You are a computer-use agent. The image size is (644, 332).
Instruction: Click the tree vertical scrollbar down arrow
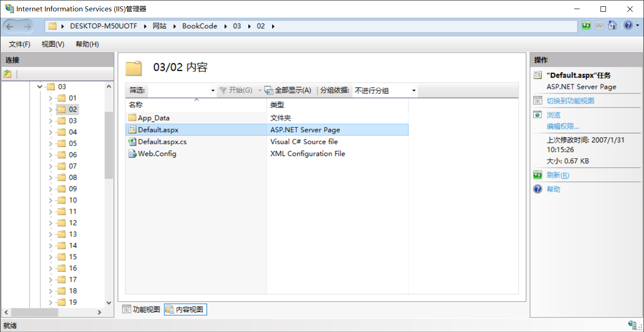pos(109,303)
